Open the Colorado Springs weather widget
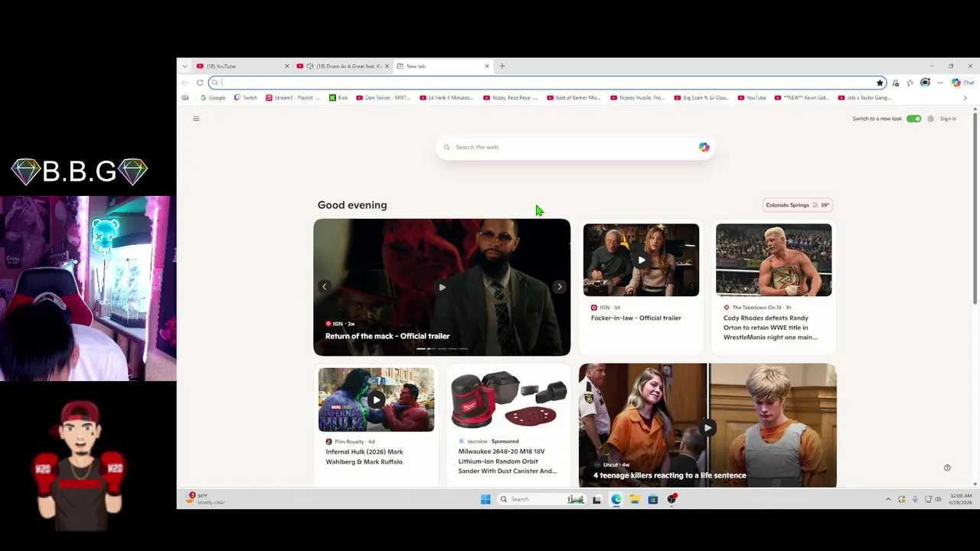Viewport: 980px width, 551px height. pos(798,205)
